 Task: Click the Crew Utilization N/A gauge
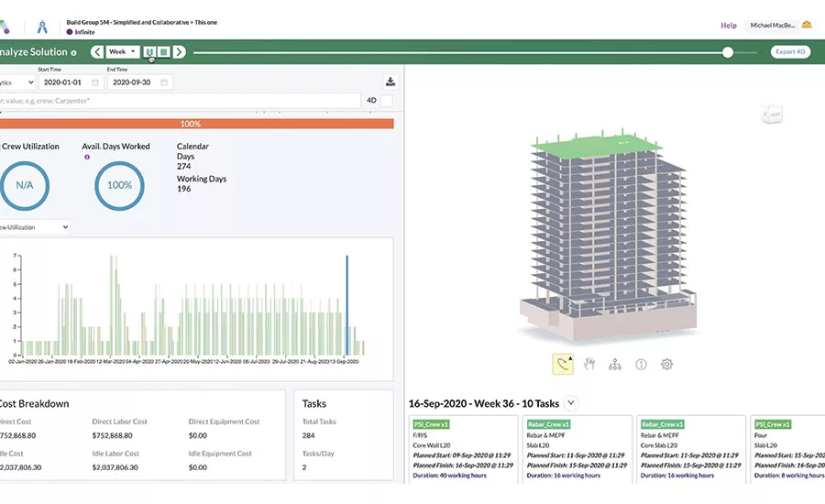click(x=24, y=185)
